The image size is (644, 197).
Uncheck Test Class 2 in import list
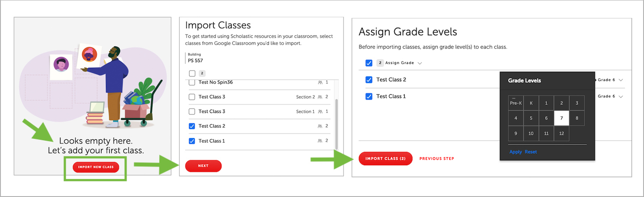[x=192, y=126]
